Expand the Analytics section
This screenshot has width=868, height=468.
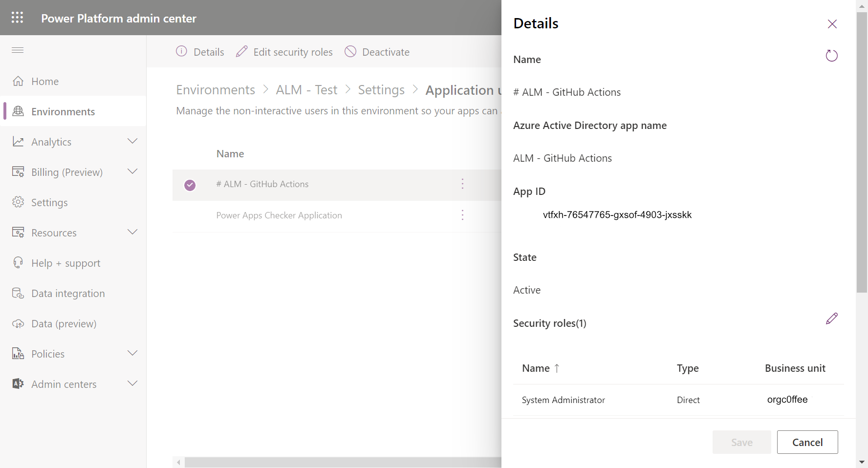[x=132, y=141]
